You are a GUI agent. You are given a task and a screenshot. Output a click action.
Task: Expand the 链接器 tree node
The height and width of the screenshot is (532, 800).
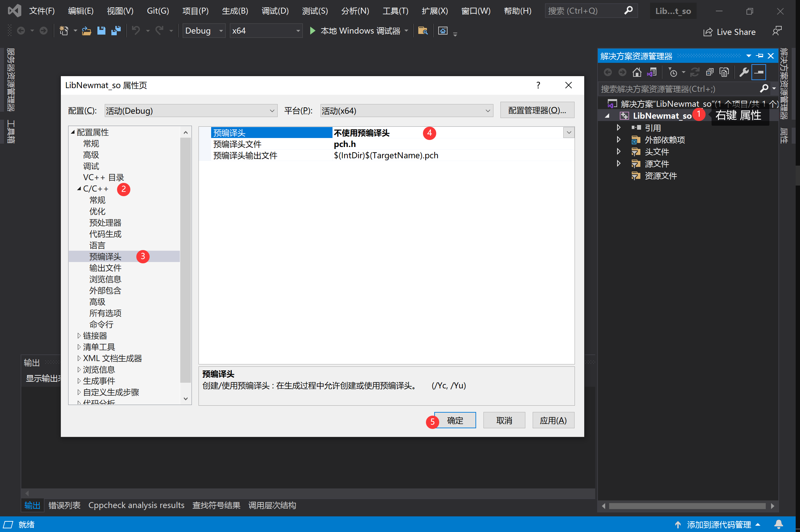(79, 335)
